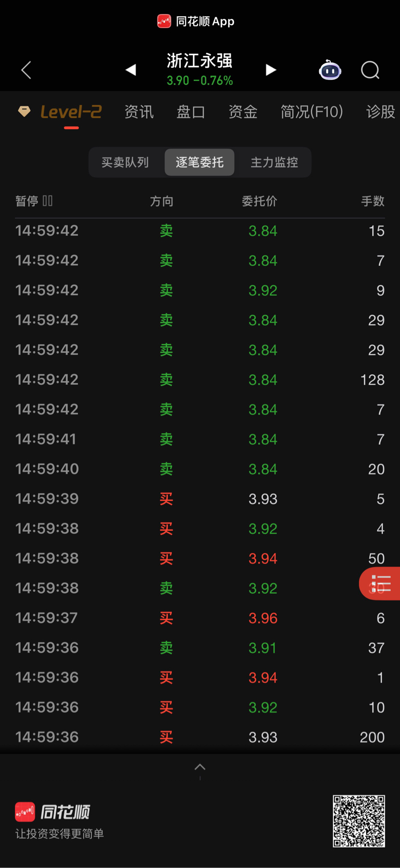Viewport: 400px width, 868px height.
Task: Go to next stock with right triangle
Action: pyautogui.click(x=270, y=70)
